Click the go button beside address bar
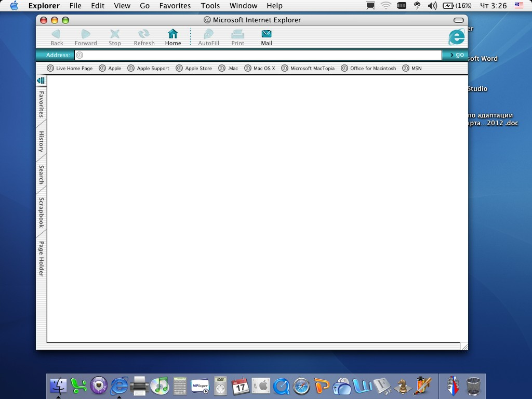The image size is (532, 399). 456,55
